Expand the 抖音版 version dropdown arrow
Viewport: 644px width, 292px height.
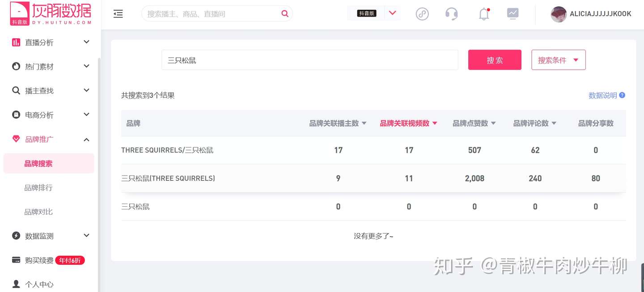(392, 13)
